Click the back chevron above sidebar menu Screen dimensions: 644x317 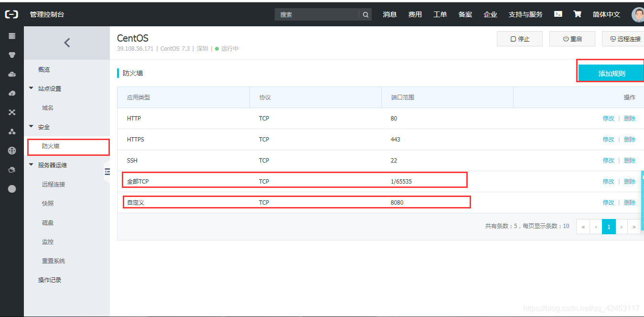pyautogui.click(x=67, y=43)
